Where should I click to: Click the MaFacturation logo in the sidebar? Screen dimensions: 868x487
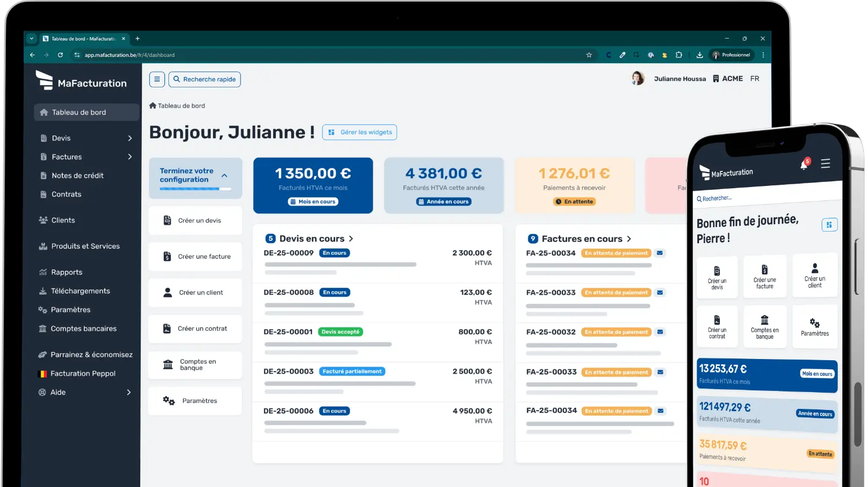coord(81,81)
